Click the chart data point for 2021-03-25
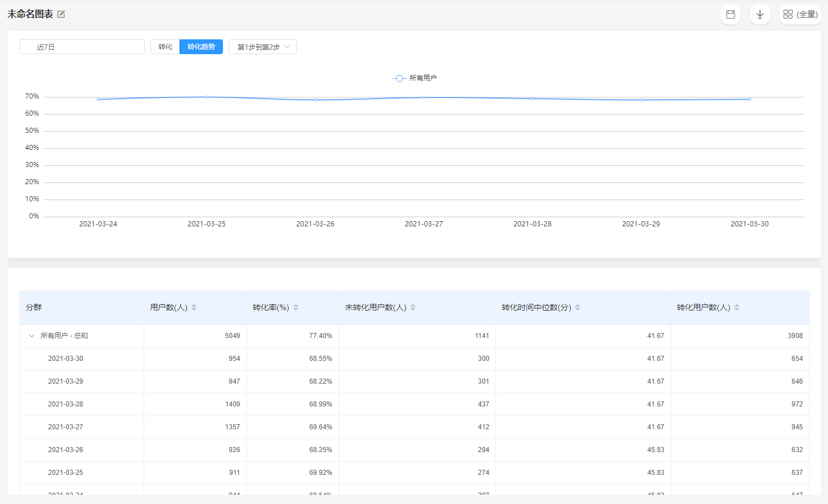Screen dimensions: 828x504 (206, 97)
